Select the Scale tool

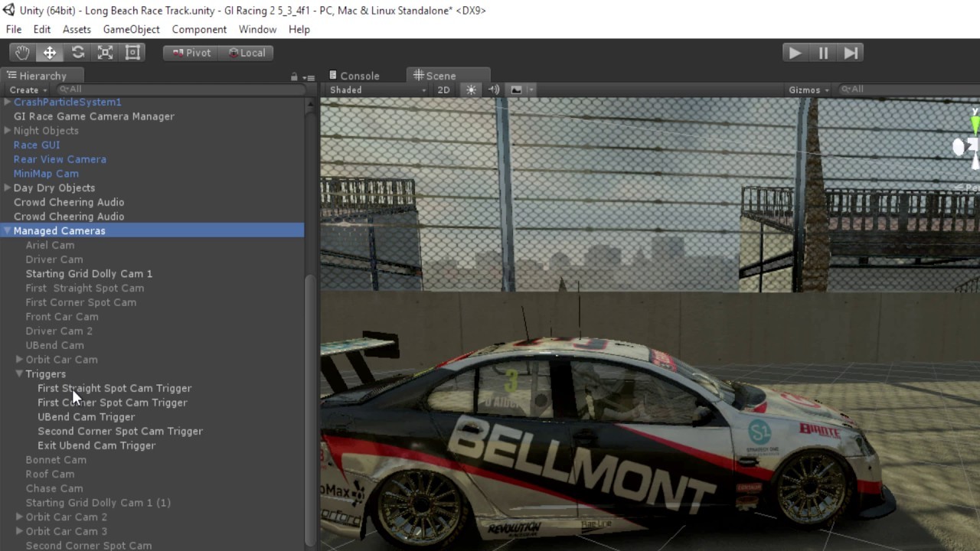pyautogui.click(x=106, y=53)
